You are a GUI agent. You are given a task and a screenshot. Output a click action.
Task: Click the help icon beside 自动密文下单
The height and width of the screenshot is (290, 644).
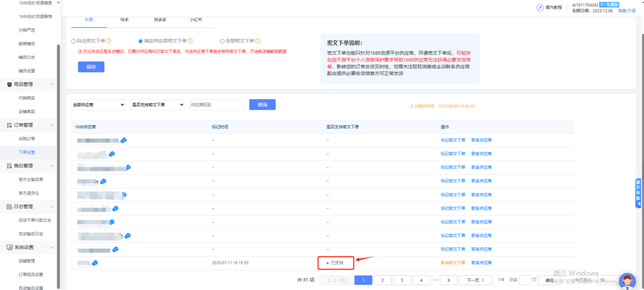coord(109,41)
